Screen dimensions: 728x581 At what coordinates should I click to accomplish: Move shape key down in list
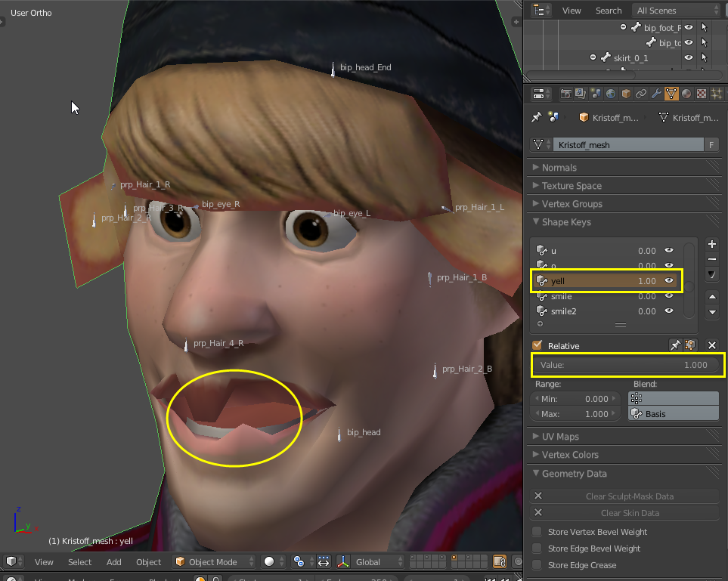click(x=712, y=312)
